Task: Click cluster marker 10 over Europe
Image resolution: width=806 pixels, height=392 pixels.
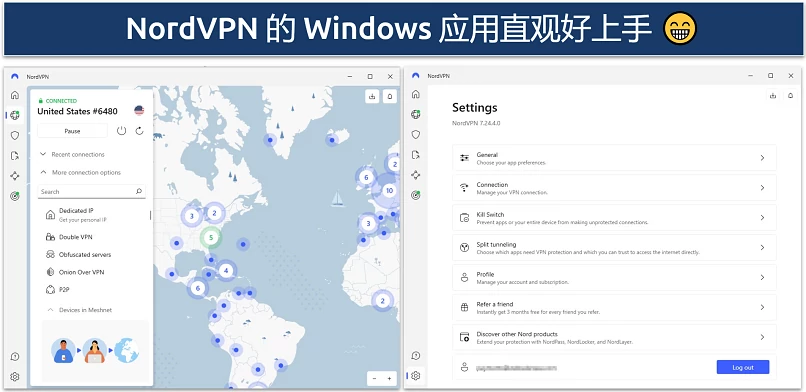Action: point(389,191)
